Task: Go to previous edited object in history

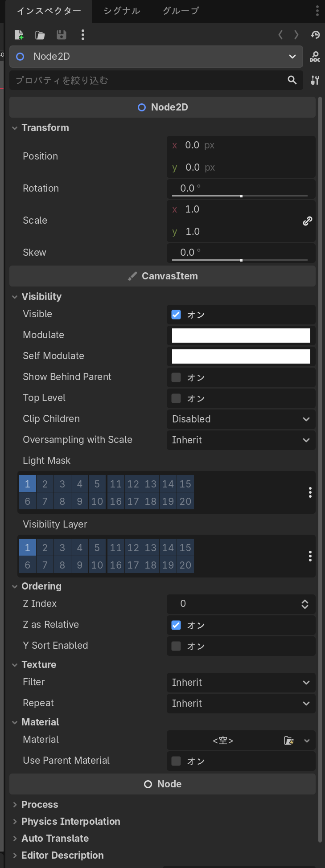Action: pyautogui.click(x=280, y=35)
